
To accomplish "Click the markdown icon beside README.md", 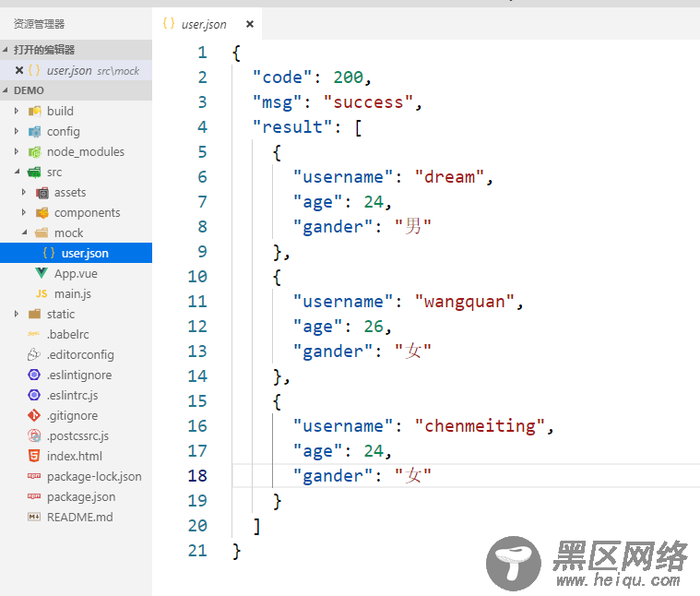I will (x=34, y=517).
